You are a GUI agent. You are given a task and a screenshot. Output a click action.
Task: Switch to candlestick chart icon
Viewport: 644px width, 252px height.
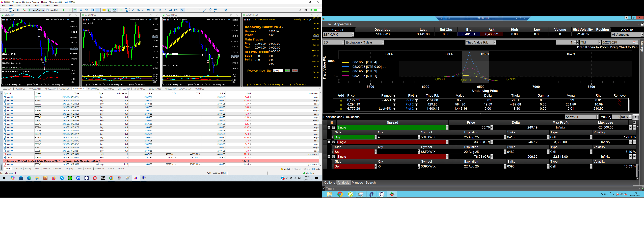pos(70,10)
